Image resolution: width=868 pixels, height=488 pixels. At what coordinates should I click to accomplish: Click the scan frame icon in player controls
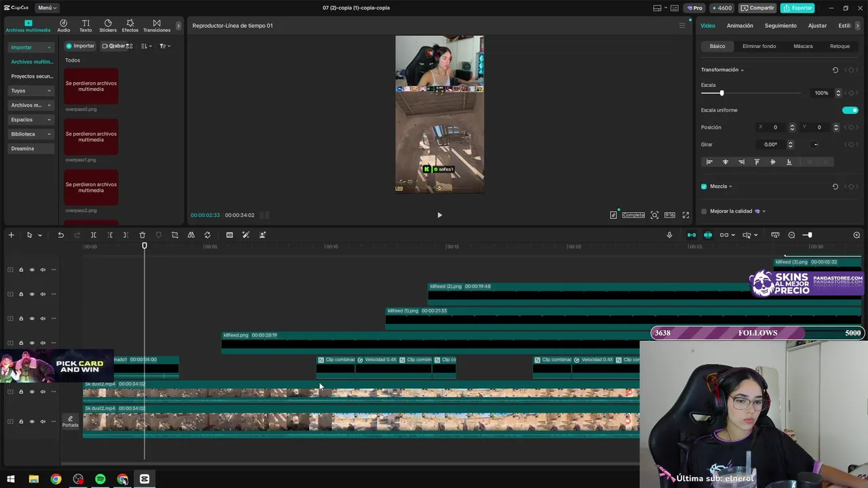(x=654, y=215)
